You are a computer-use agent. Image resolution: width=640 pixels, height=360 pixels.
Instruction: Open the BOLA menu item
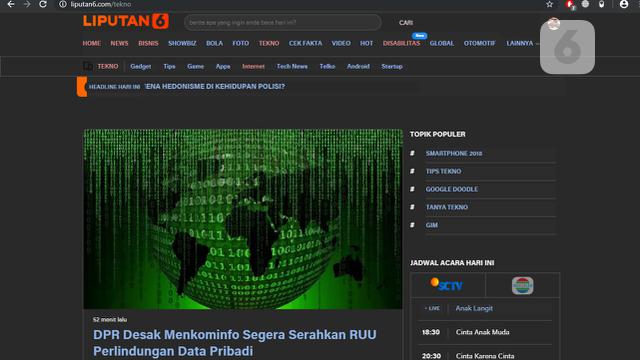coord(214,43)
